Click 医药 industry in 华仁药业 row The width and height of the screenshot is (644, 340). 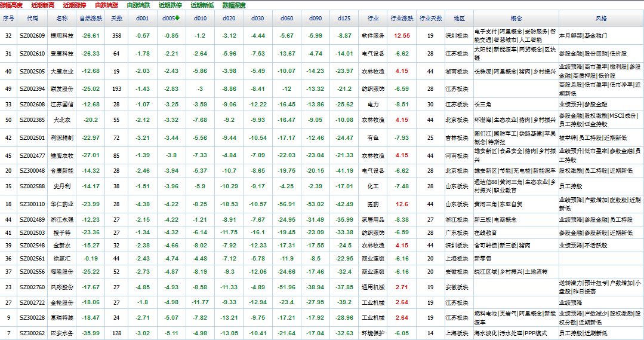[x=373, y=204]
